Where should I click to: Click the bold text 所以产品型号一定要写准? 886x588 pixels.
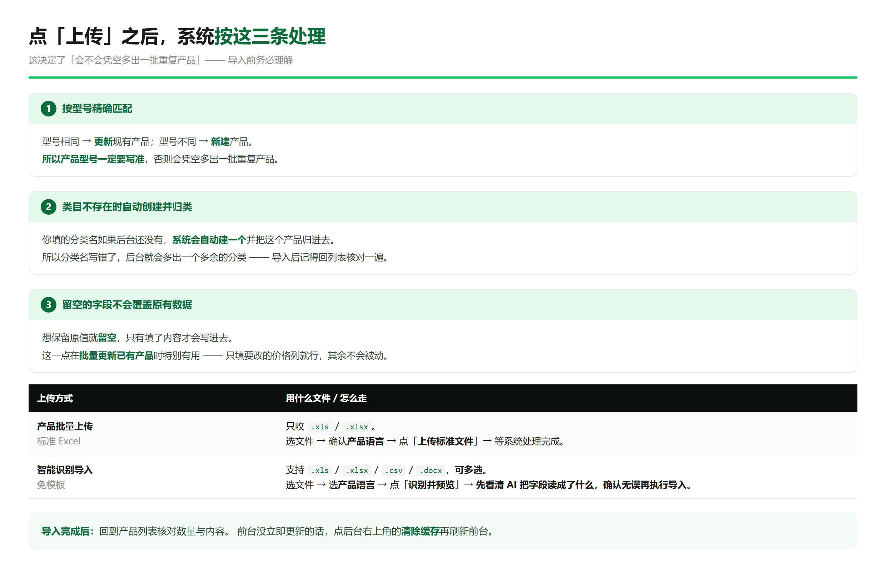(x=93, y=159)
